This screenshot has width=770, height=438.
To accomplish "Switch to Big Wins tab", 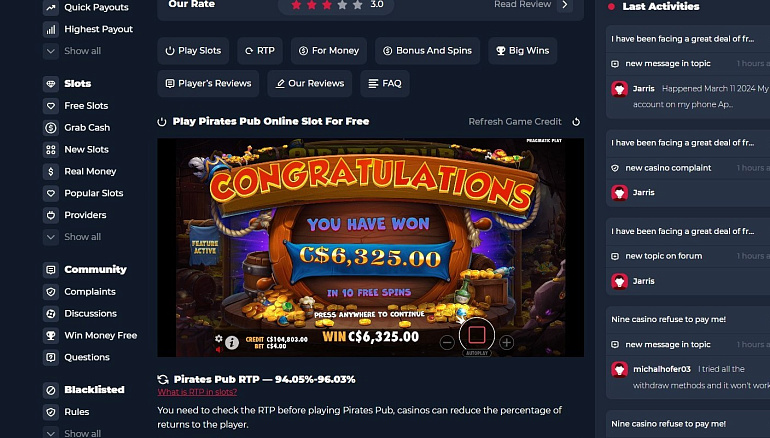I will 522,51.
